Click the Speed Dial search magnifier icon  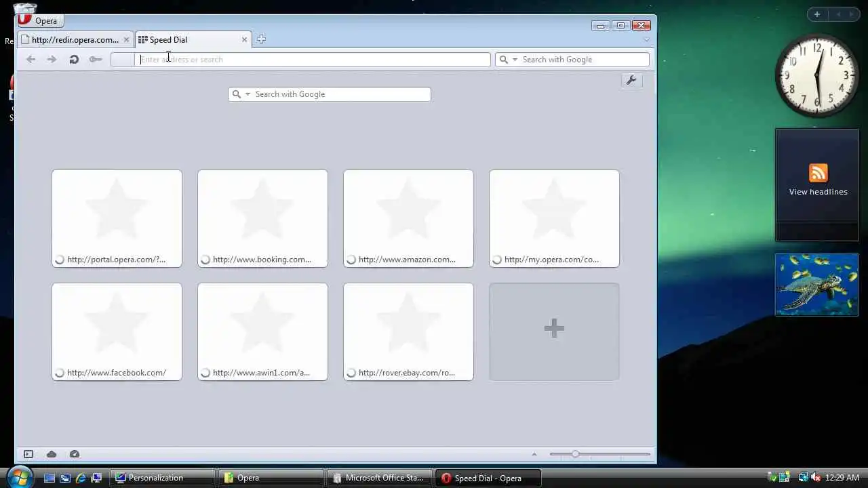point(236,94)
